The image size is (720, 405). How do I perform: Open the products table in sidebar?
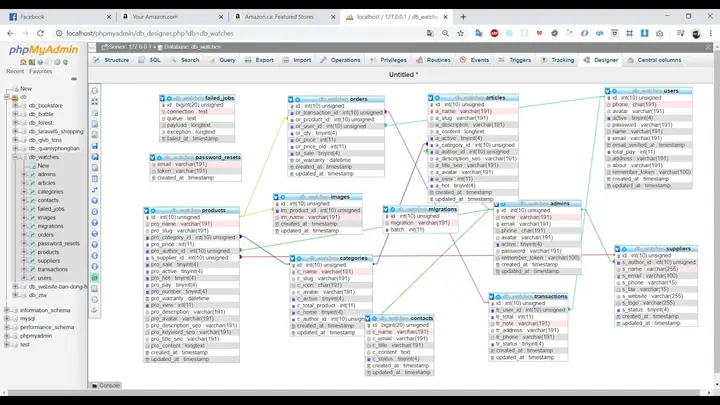coord(48,252)
